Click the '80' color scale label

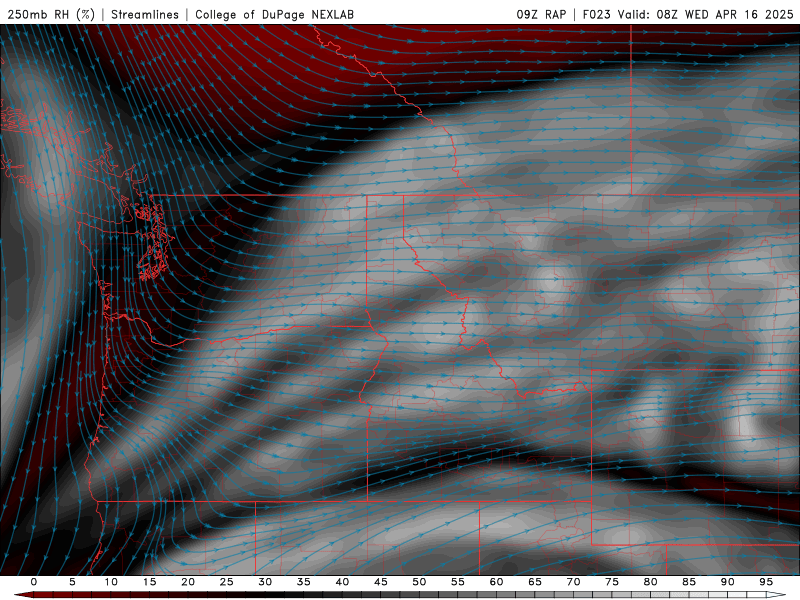coord(650,582)
